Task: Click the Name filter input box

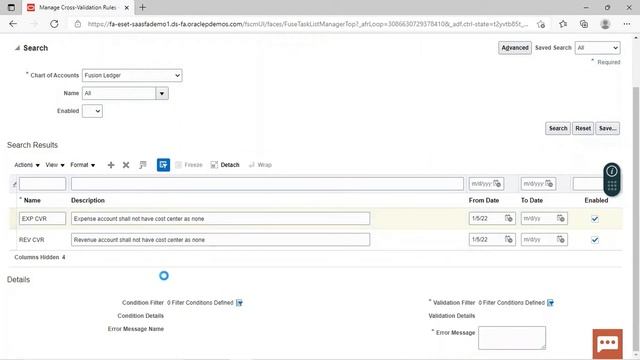Action: (42, 184)
